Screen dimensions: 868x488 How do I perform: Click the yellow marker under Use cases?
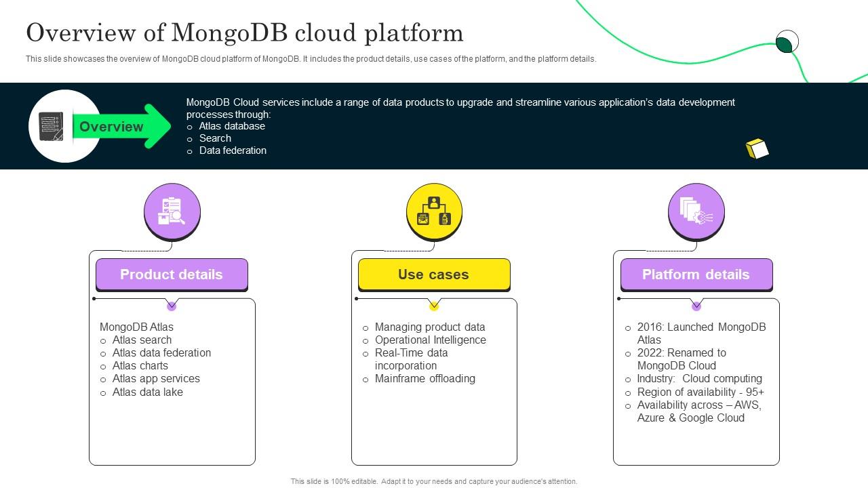tap(434, 306)
